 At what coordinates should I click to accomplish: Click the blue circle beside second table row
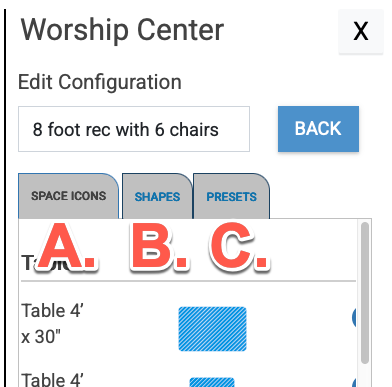click(x=354, y=383)
